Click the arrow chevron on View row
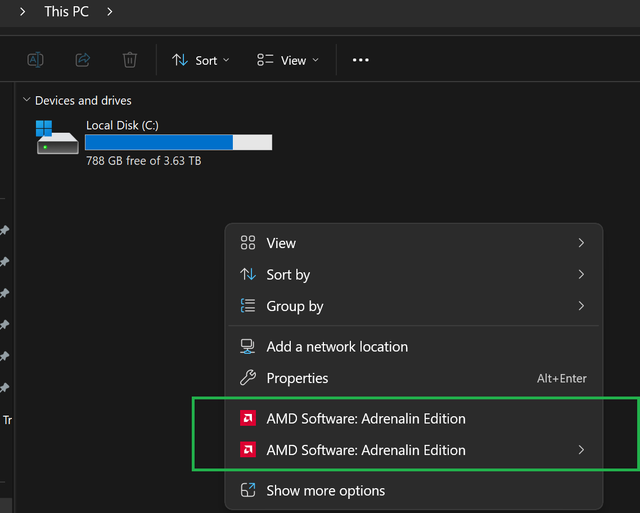The height and width of the screenshot is (513, 640). [581, 243]
